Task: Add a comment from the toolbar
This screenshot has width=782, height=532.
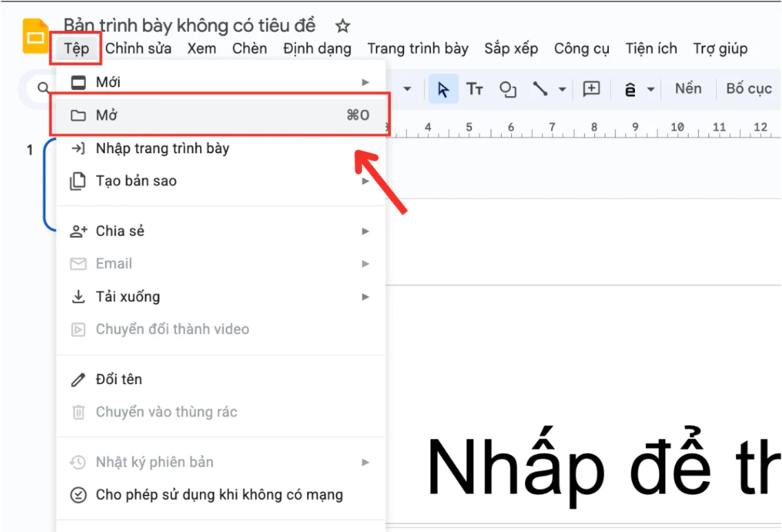Action: click(x=592, y=89)
